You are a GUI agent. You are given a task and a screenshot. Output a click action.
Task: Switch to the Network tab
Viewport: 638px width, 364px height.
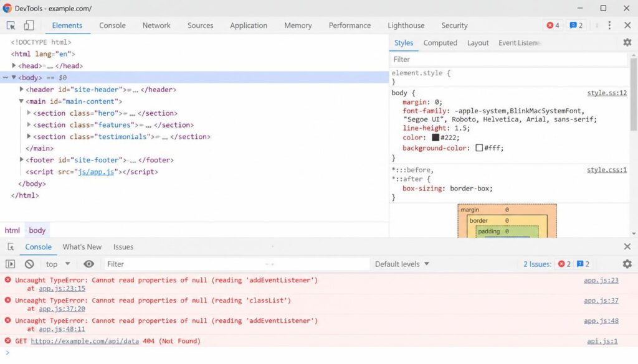[156, 26]
